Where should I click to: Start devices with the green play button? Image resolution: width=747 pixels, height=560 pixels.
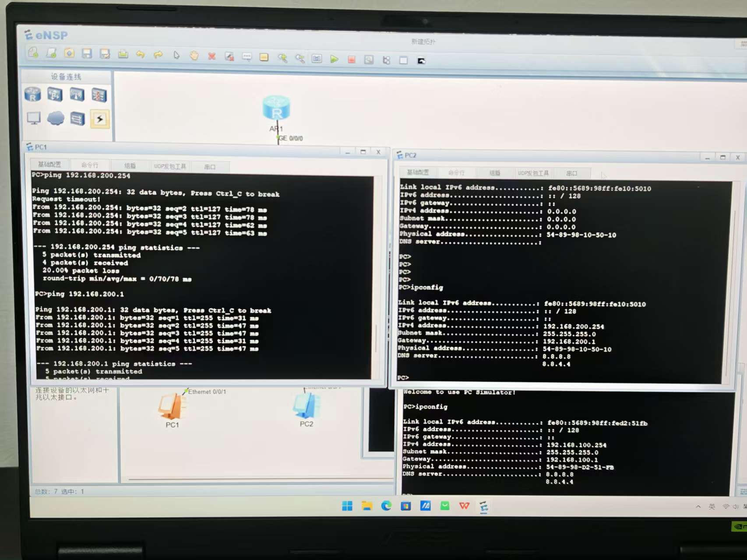[334, 59]
